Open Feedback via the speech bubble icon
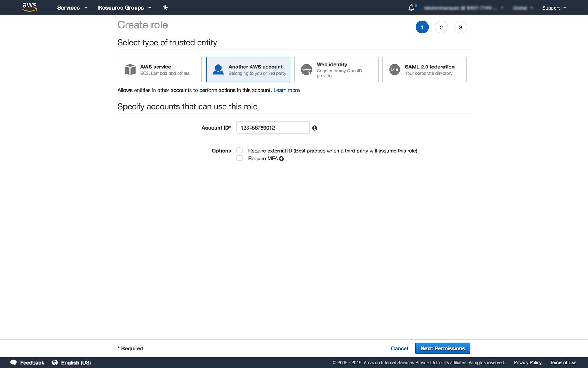Screen dimensions: 588x368 click(13, 362)
